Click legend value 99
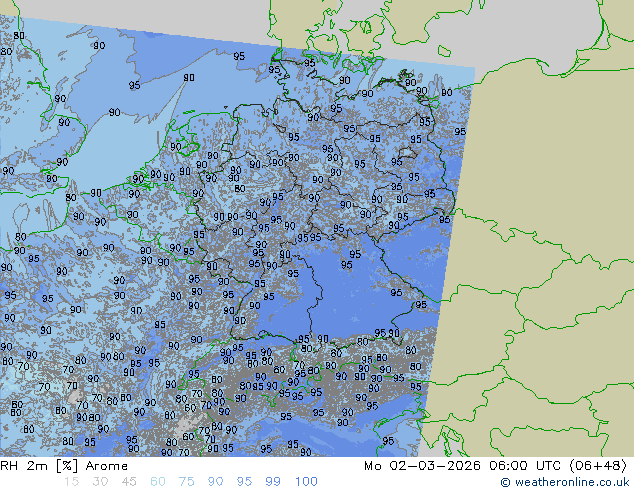Viewport: 634px width, 490px height. coord(273,482)
